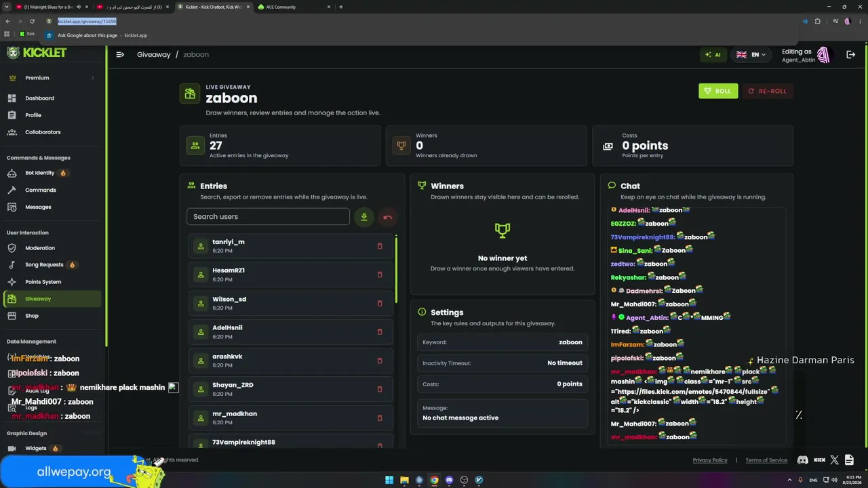Click the kicklet.app address bar

tap(420, 21)
